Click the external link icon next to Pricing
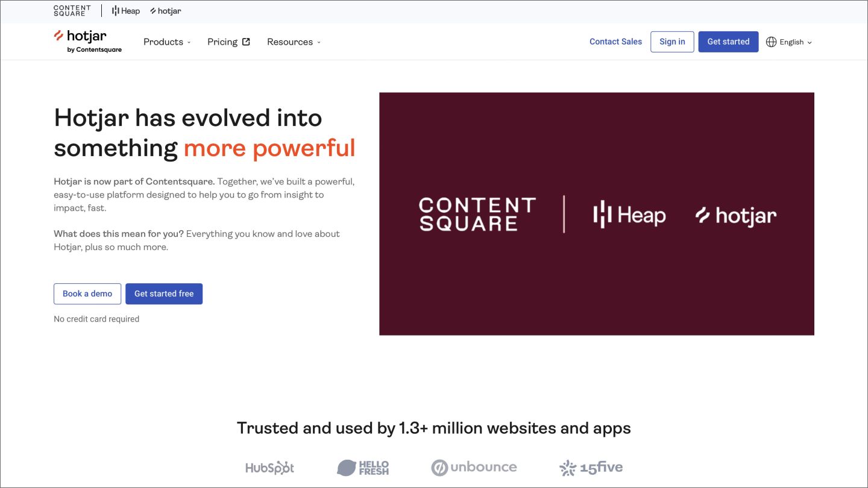868x488 pixels. 246,41
